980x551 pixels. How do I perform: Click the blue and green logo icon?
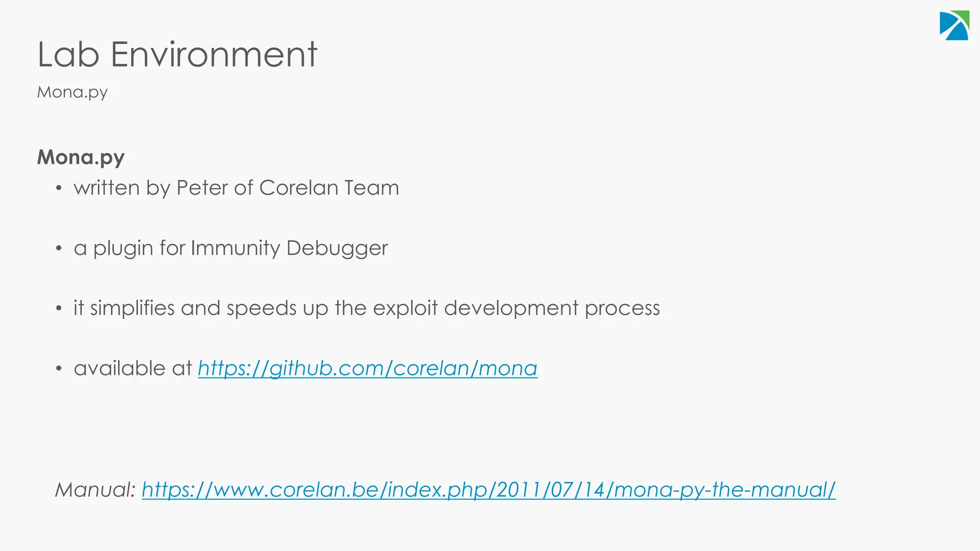(x=954, y=25)
